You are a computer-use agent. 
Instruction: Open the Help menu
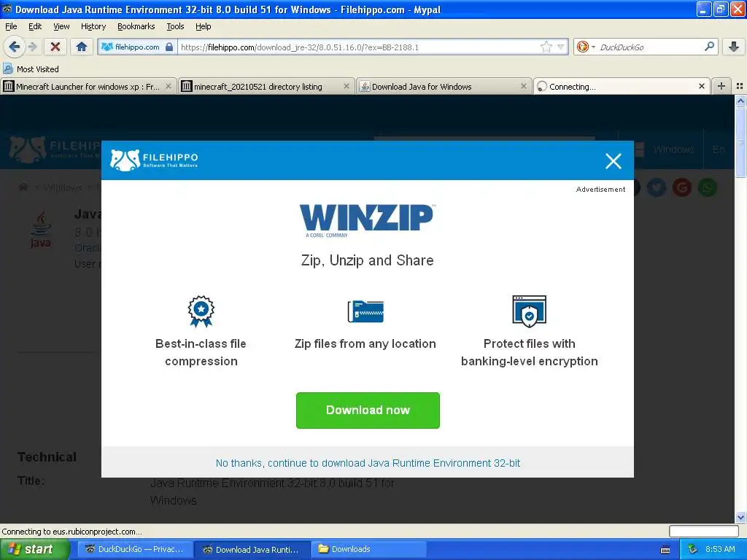pyautogui.click(x=204, y=26)
